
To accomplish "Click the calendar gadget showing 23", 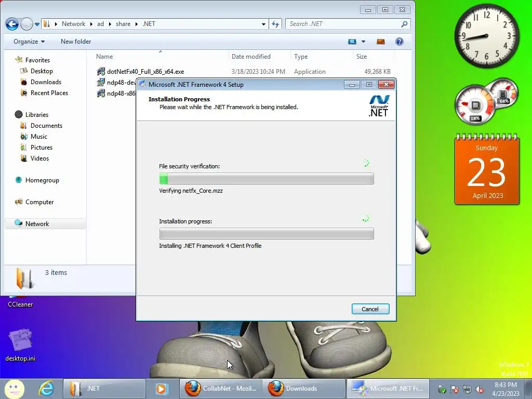I will (487, 169).
